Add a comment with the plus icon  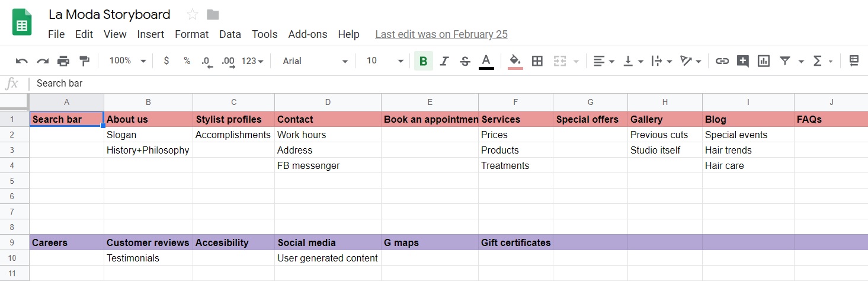[x=742, y=61]
